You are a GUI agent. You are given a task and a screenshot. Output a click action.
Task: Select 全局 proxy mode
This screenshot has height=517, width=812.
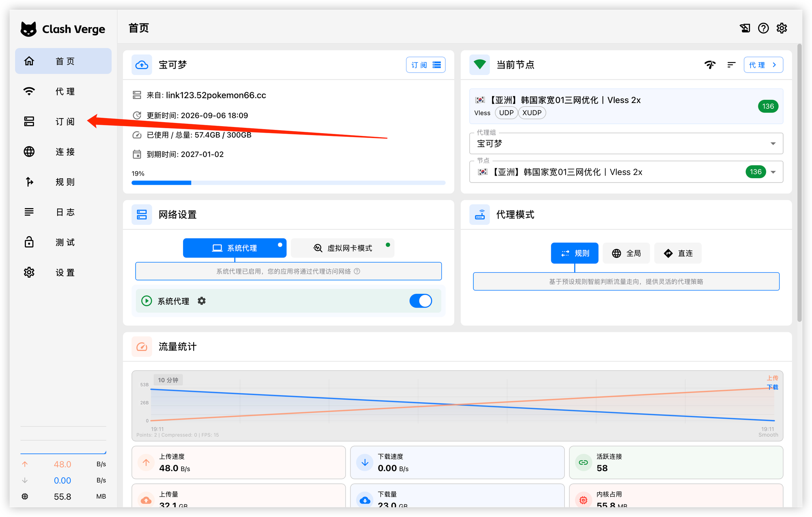(x=626, y=253)
